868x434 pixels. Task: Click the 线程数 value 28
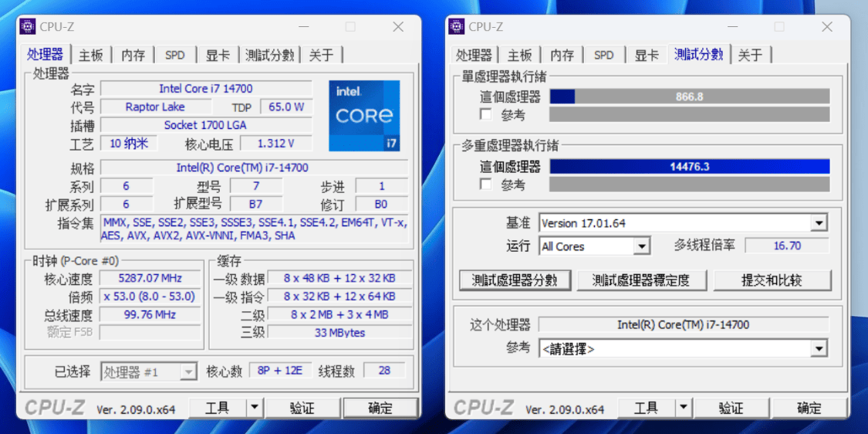(385, 371)
